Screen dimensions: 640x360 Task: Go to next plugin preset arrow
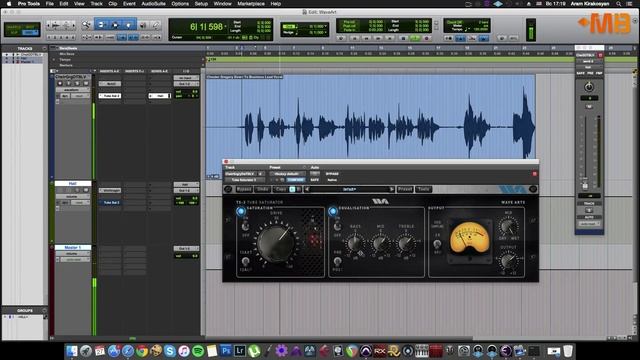(391, 189)
